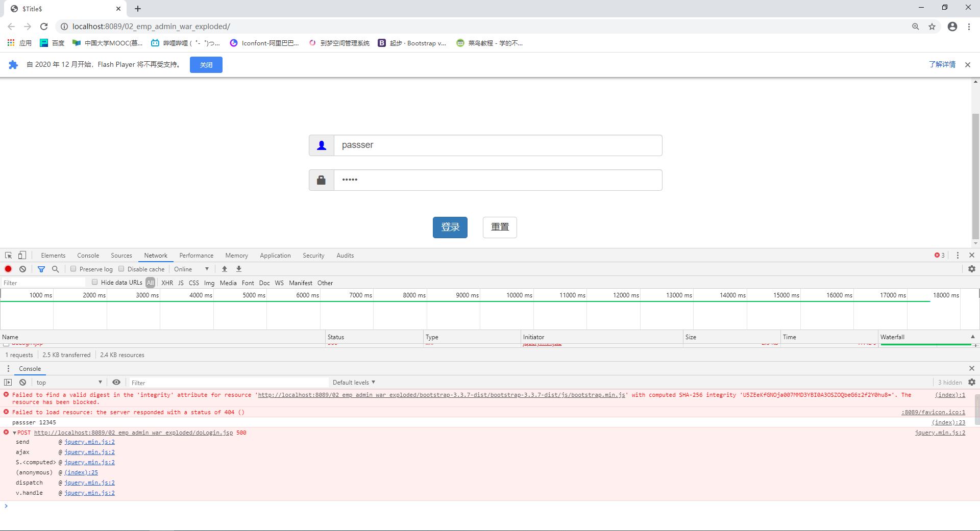
Task: Open the Online throttling dropdown
Action: pos(191,269)
